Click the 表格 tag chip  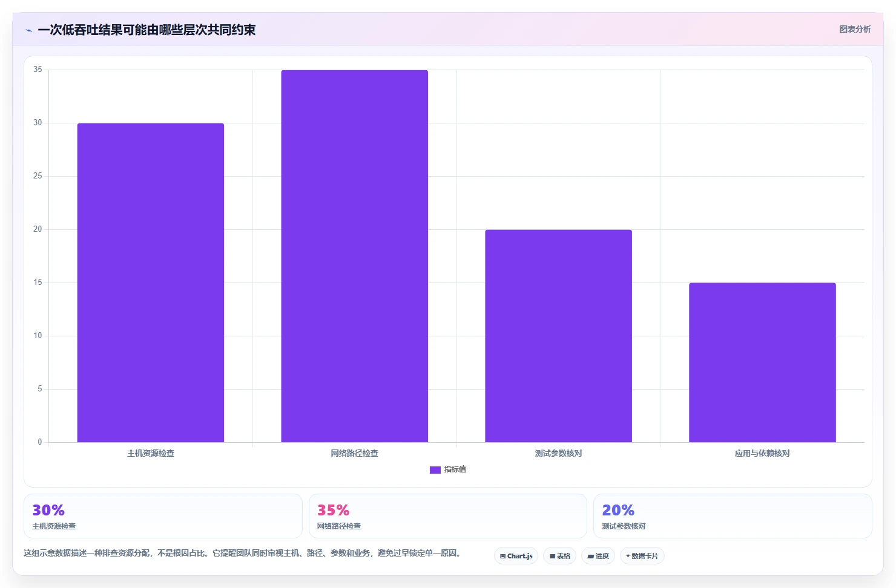(559, 556)
